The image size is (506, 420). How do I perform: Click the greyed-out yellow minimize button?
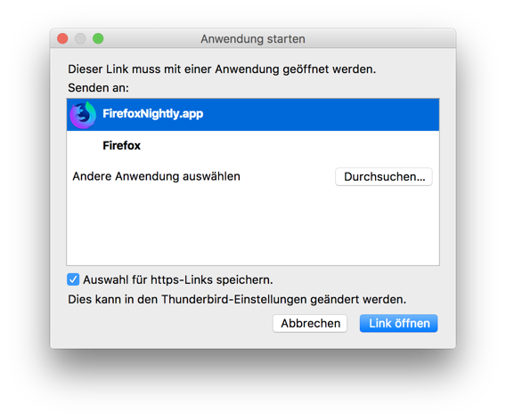point(80,38)
